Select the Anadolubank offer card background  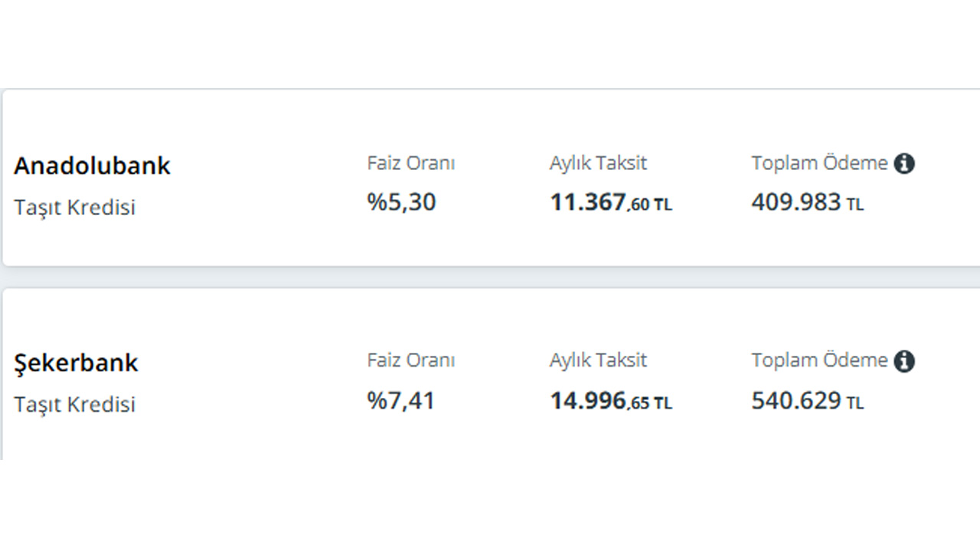[491, 178]
